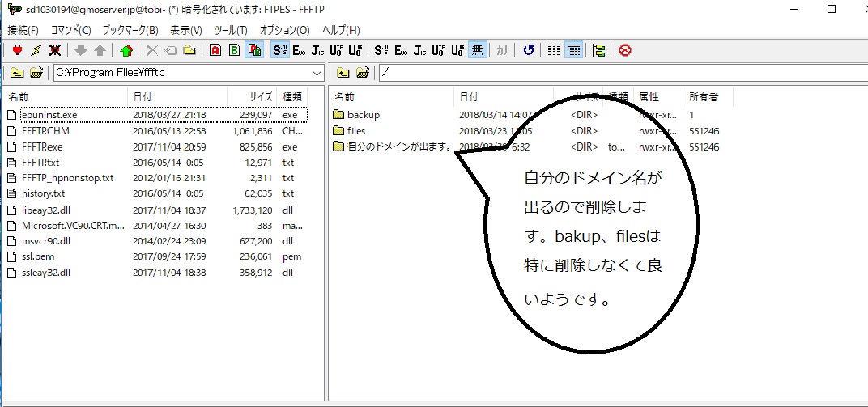Screen dimensions: 868x407
Task: Click the Rename toolbar icon
Action: click(x=171, y=50)
